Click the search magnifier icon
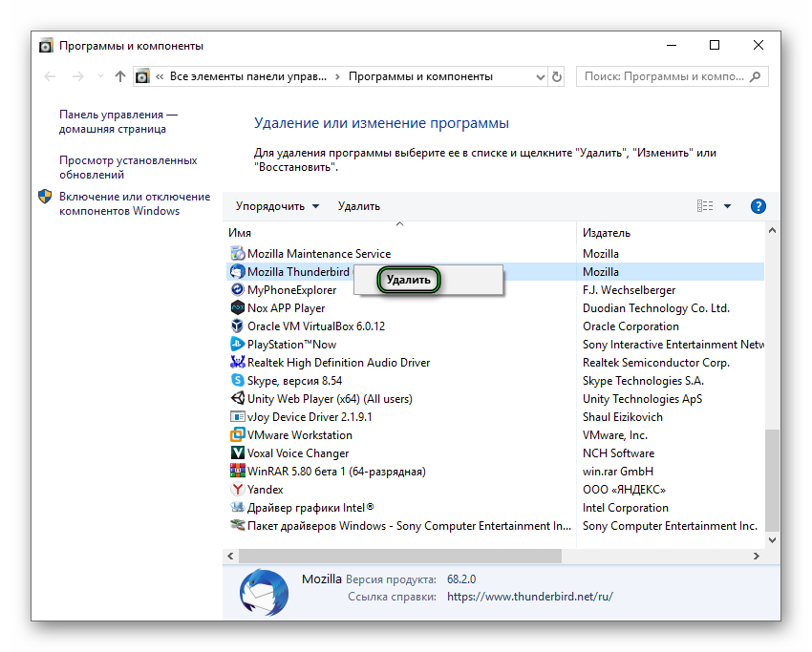 (x=756, y=76)
